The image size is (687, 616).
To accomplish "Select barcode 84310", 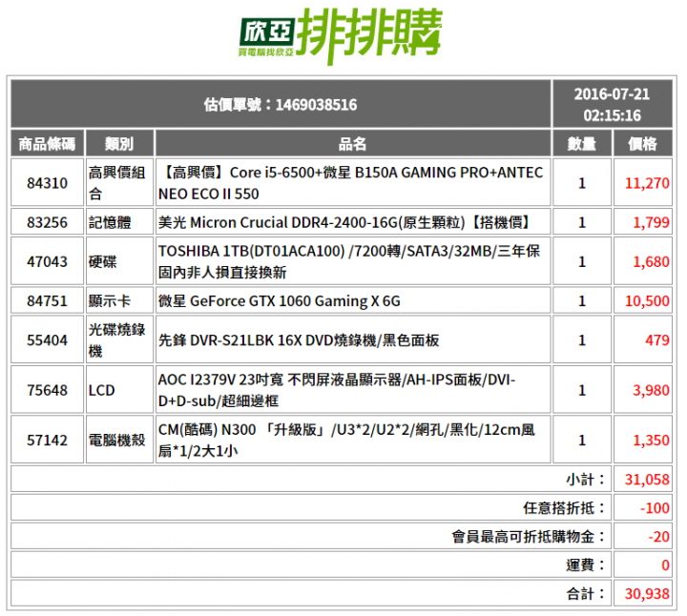I will (48, 183).
